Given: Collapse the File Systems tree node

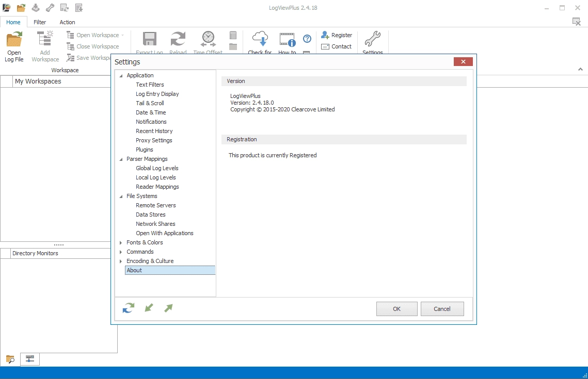Looking at the screenshot, I should 121,196.
